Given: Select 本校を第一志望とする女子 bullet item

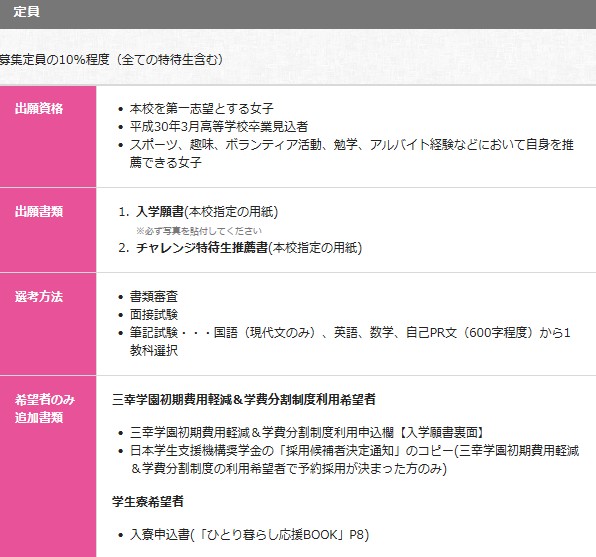Looking at the screenshot, I should 201,108.
